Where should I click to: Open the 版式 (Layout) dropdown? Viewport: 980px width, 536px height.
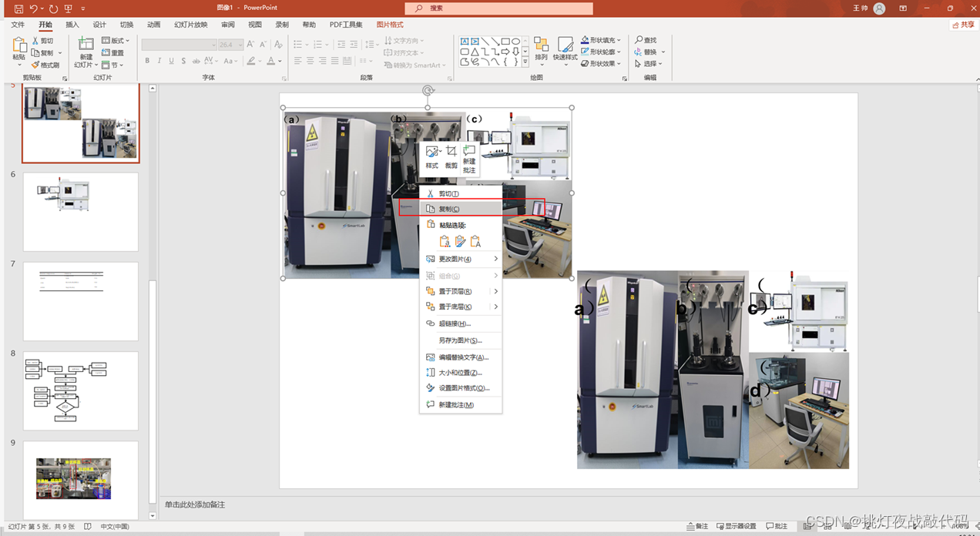point(116,41)
